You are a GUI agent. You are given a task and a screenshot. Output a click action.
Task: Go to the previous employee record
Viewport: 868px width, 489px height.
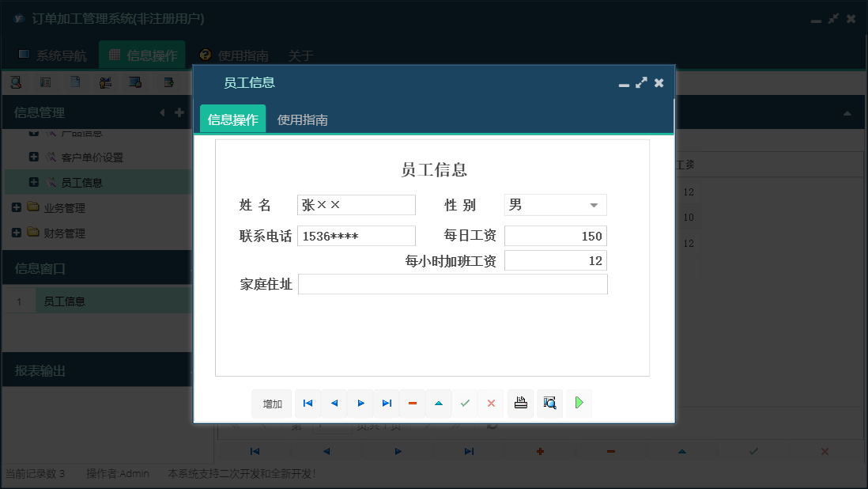334,403
